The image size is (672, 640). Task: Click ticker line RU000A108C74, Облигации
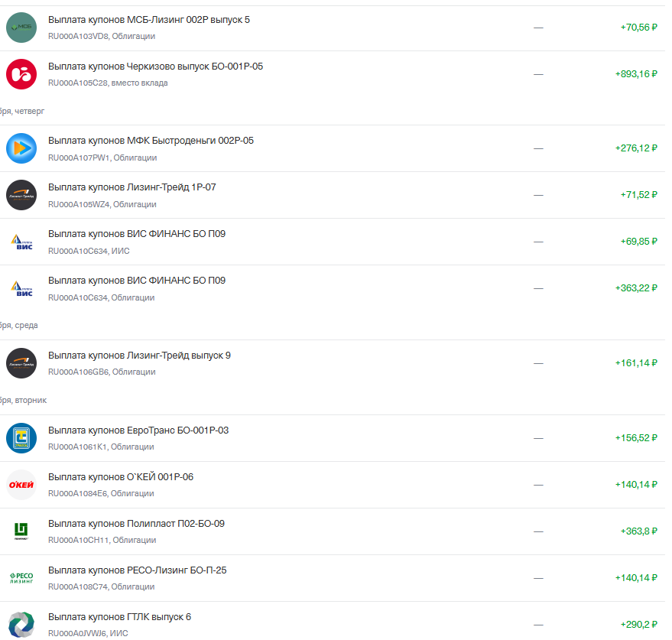coord(101,586)
